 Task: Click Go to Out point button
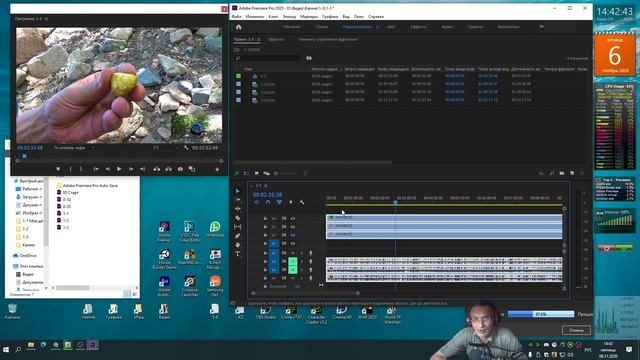pyautogui.click(x=142, y=169)
